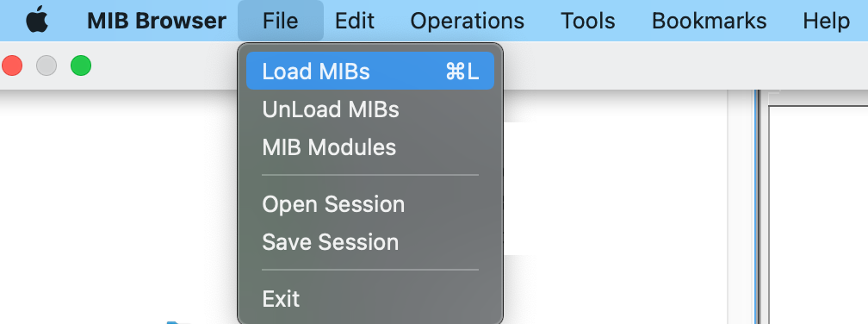Open the Operations menu
This screenshot has height=324, width=868.
click(x=467, y=21)
